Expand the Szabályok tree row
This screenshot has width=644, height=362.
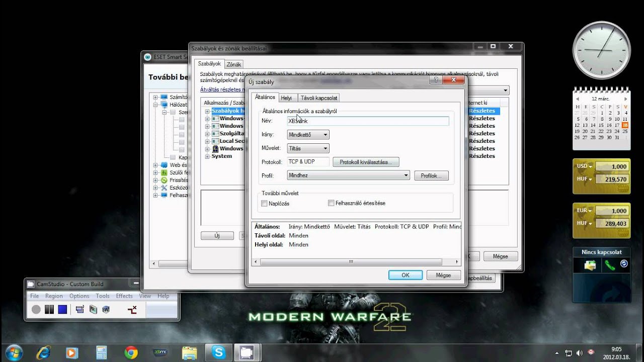click(207, 111)
